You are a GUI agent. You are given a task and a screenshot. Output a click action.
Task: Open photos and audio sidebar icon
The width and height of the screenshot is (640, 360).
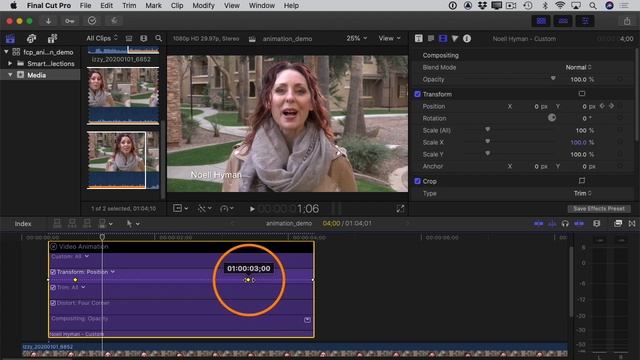[31, 39]
